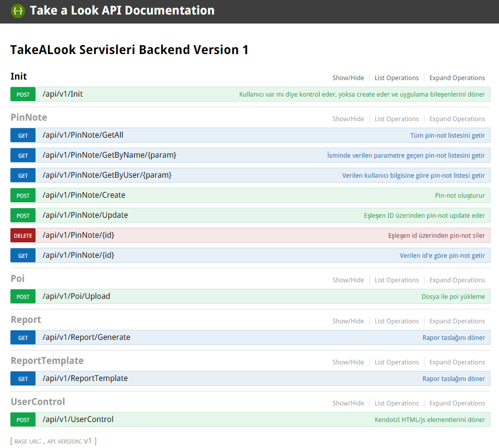The image size is (499, 448).
Task: Click Expand Operations for Init
Action: point(457,78)
